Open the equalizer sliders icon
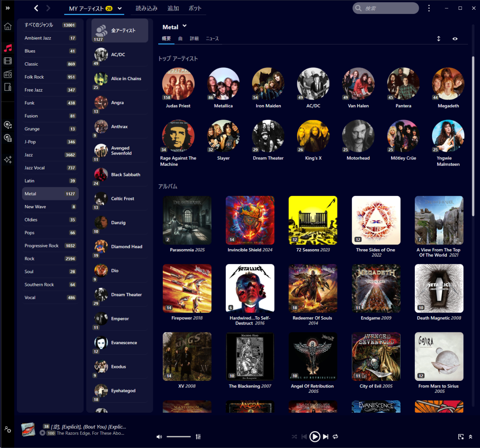Screen dimensions: 480x448 pyautogui.click(x=198, y=437)
